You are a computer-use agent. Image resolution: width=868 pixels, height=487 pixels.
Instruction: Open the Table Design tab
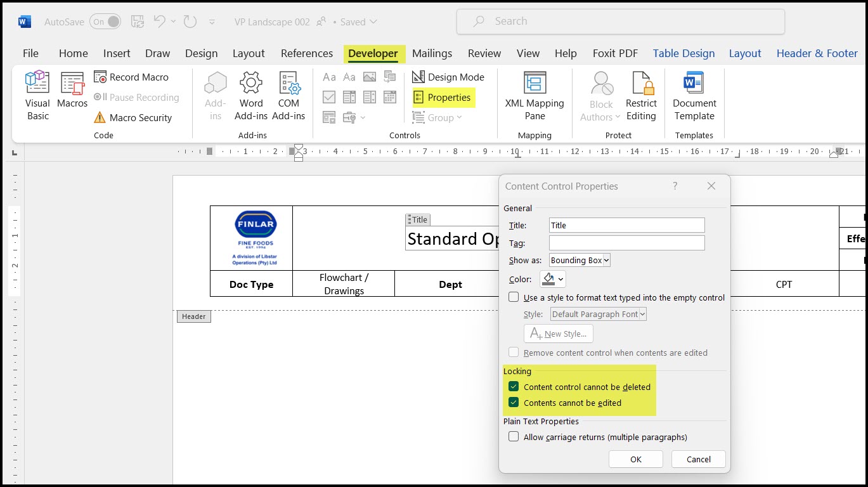click(x=683, y=53)
